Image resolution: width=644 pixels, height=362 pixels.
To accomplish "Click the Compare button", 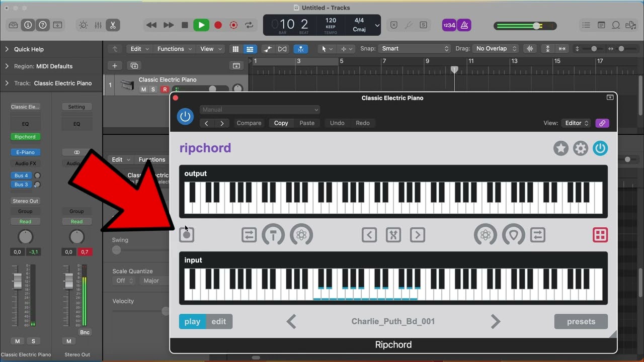I will coord(249,123).
